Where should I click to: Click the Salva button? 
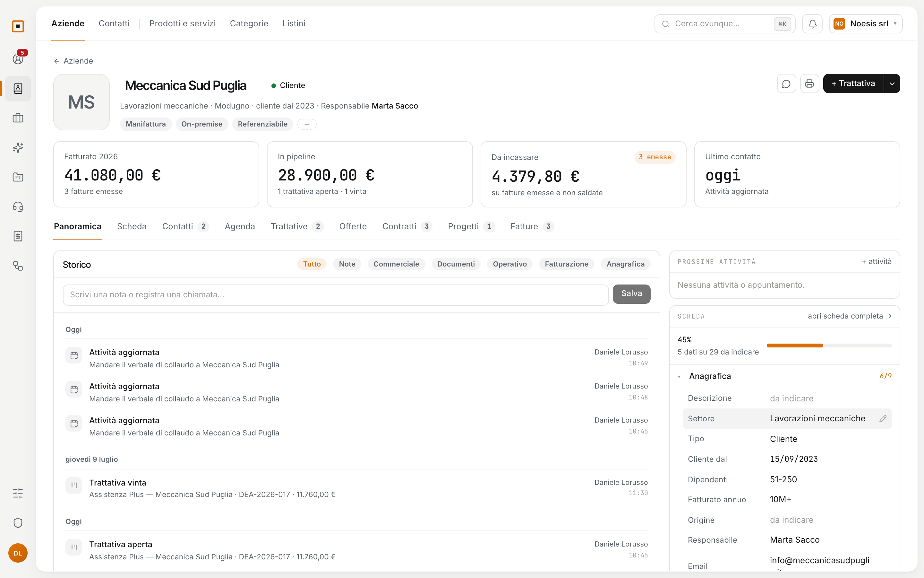click(631, 293)
